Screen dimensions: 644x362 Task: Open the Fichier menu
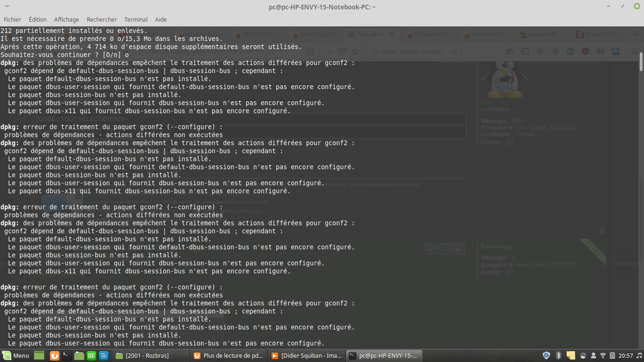12,19
